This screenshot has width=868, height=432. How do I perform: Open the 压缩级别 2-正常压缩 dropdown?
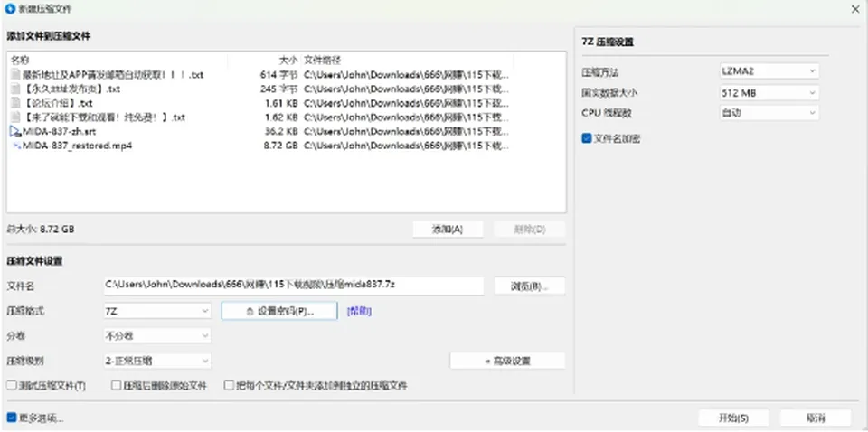click(x=157, y=361)
